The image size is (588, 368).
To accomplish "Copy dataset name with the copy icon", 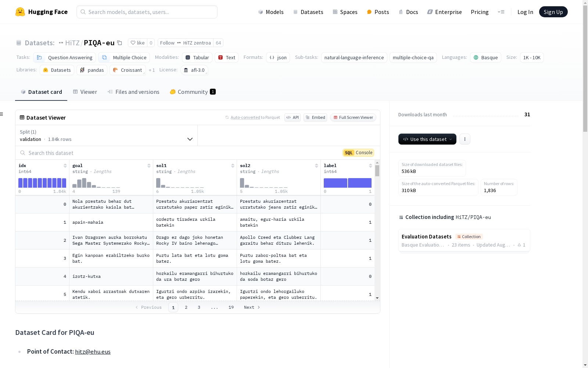I will (x=119, y=43).
